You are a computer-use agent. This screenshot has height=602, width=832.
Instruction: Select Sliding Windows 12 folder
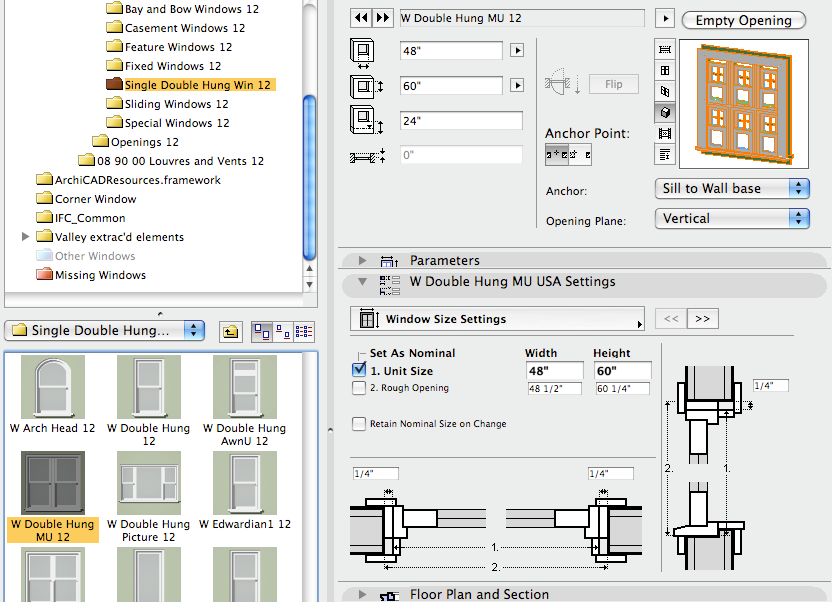(x=176, y=104)
